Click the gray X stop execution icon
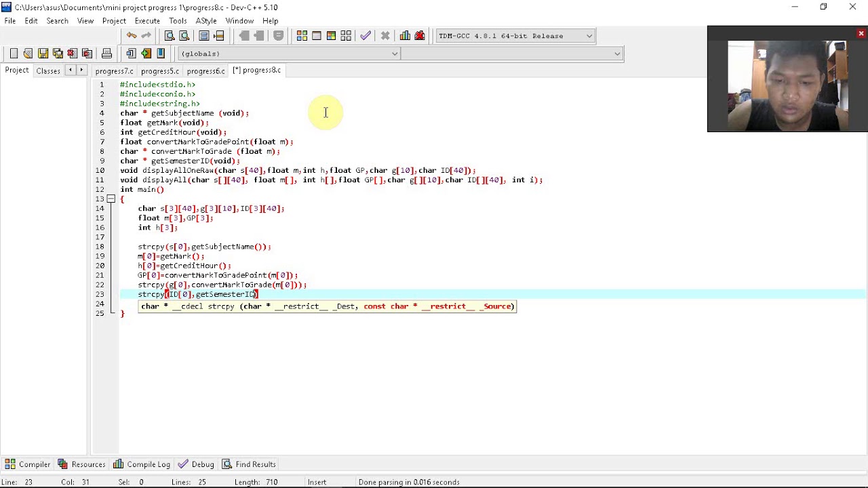This screenshot has height=488, width=868. [x=385, y=36]
